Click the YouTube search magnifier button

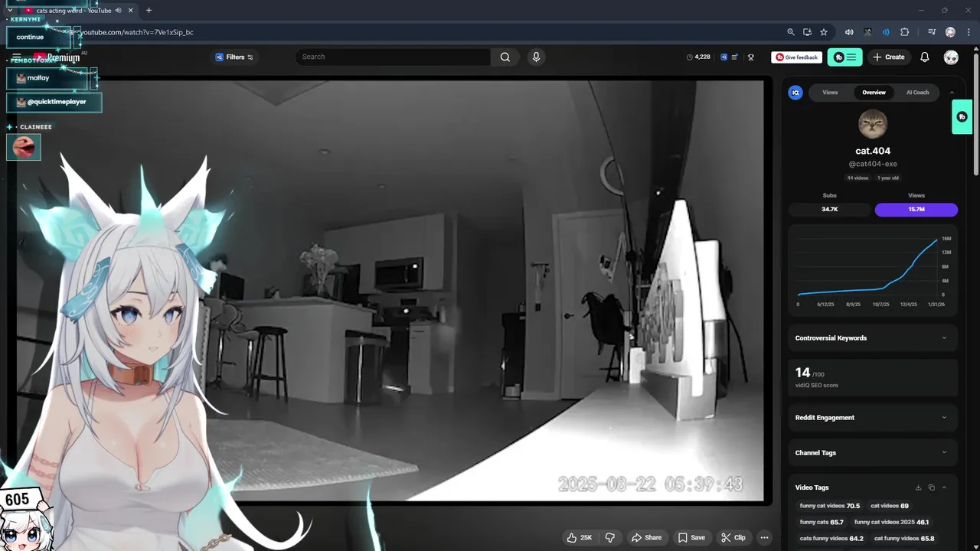click(x=505, y=57)
